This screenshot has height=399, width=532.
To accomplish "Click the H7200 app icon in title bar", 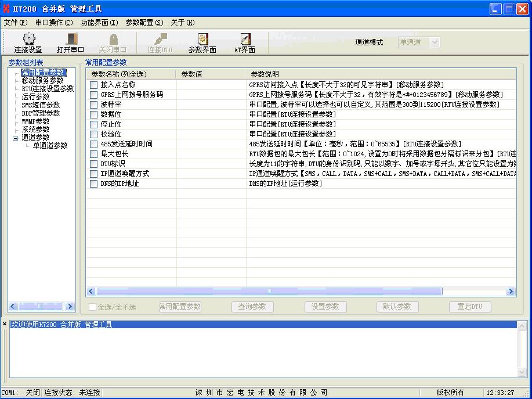I will coord(7,9).
